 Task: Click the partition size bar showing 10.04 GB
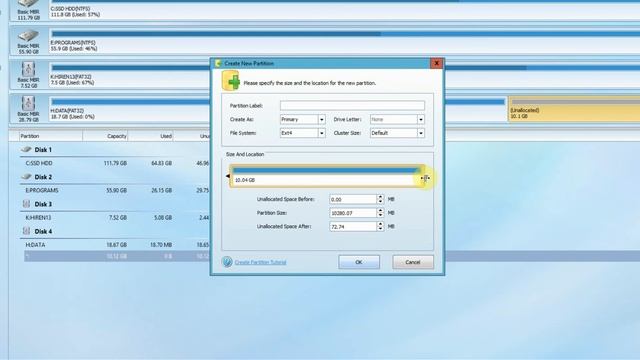click(327, 176)
